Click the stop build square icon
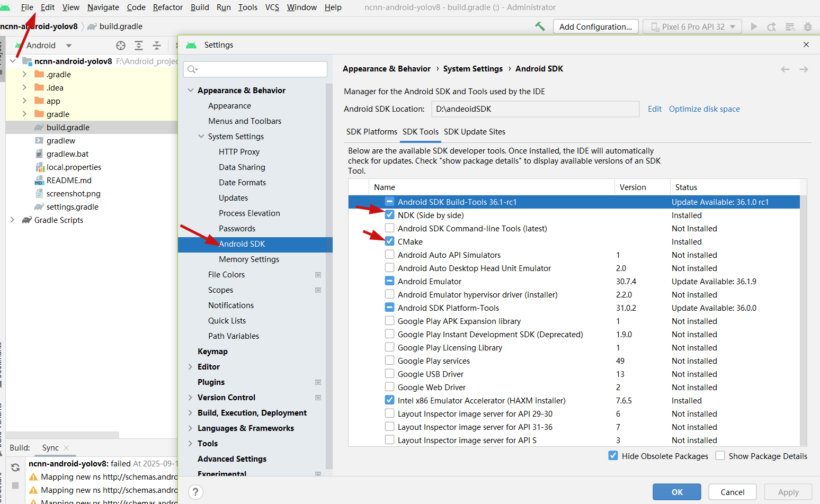The image size is (820, 504). pyautogui.click(x=15, y=485)
